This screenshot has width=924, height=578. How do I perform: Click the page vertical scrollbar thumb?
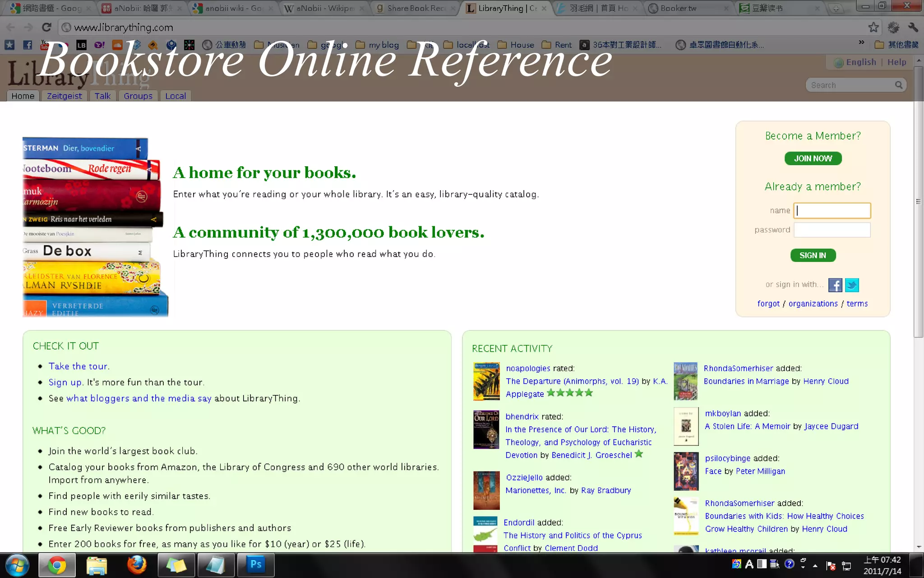pos(919,202)
